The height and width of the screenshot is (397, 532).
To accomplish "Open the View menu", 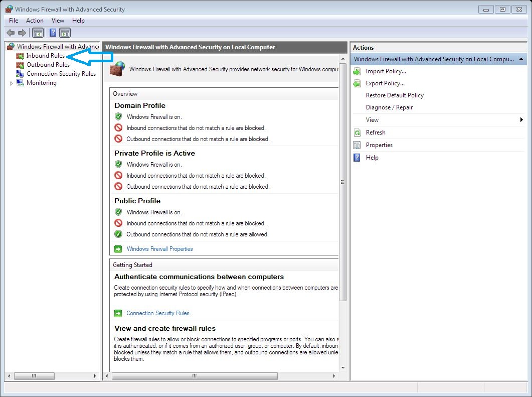I will pos(58,21).
